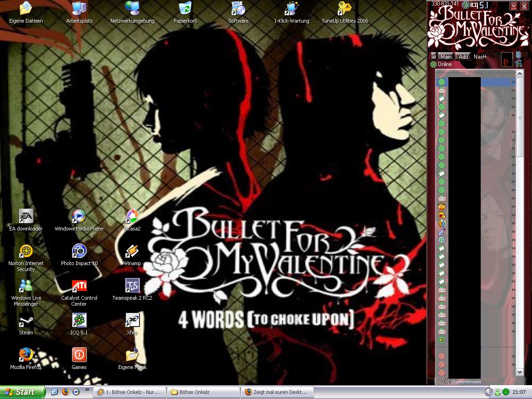
Task: Launch Media Player from Quick Launch
Action: 76,392
